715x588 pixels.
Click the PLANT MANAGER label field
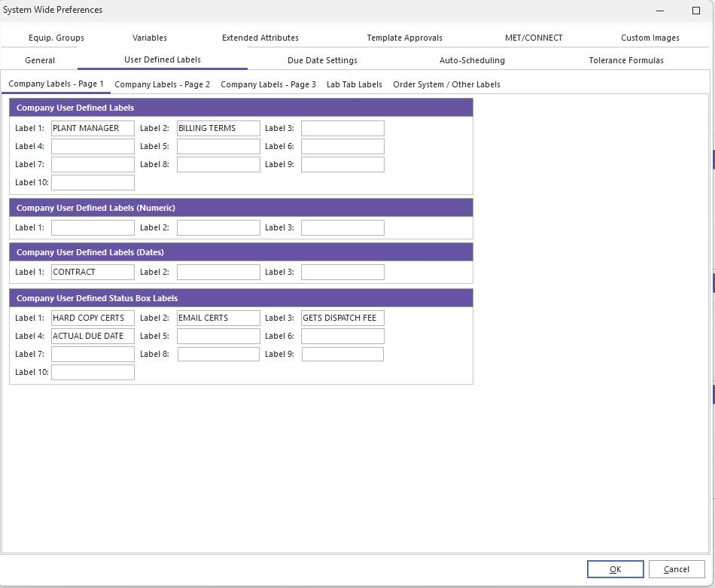[x=93, y=128]
